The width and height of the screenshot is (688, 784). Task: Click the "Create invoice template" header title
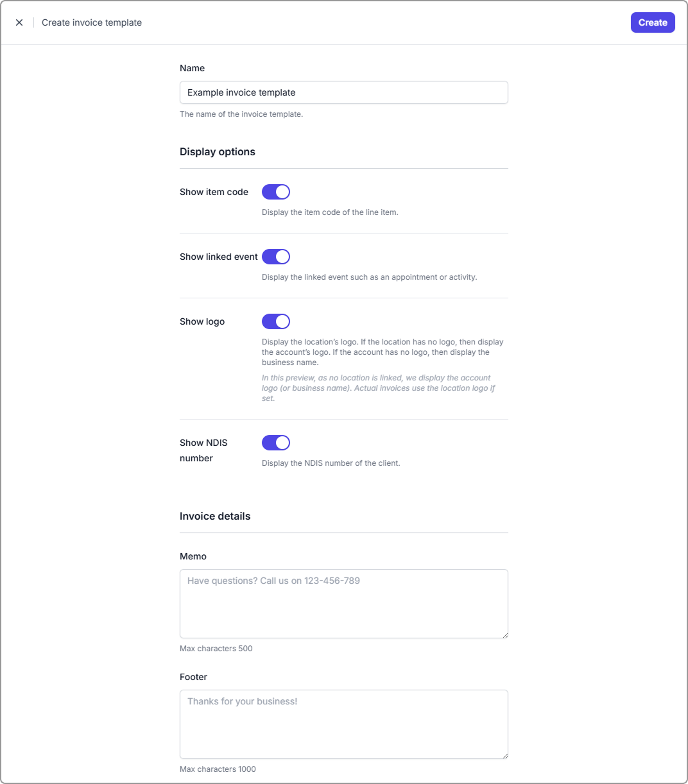click(92, 22)
